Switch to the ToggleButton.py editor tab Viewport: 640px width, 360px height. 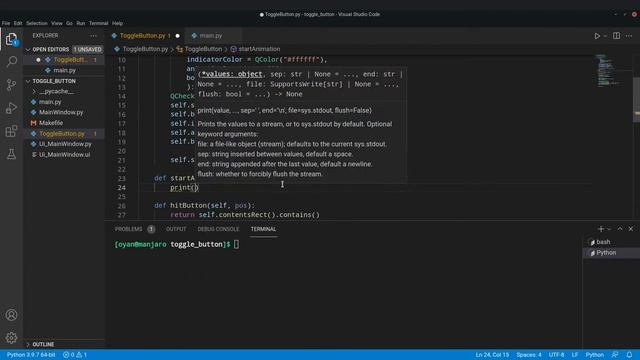point(145,36)
